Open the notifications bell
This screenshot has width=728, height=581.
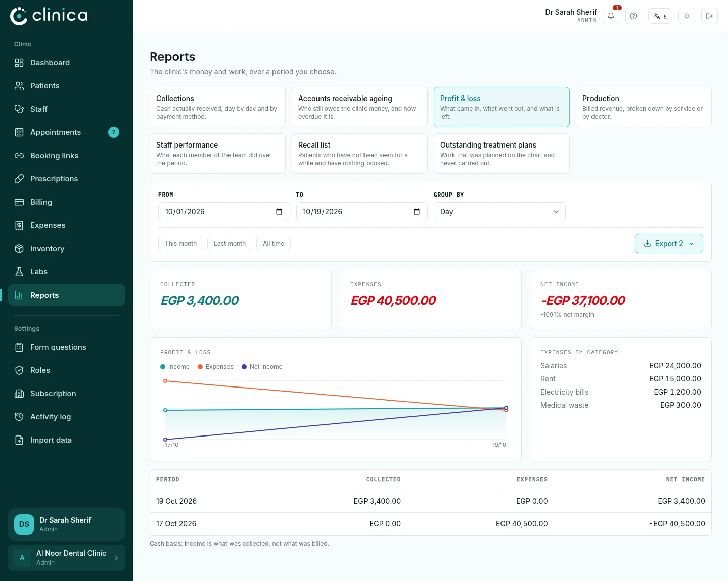(611, 16)
